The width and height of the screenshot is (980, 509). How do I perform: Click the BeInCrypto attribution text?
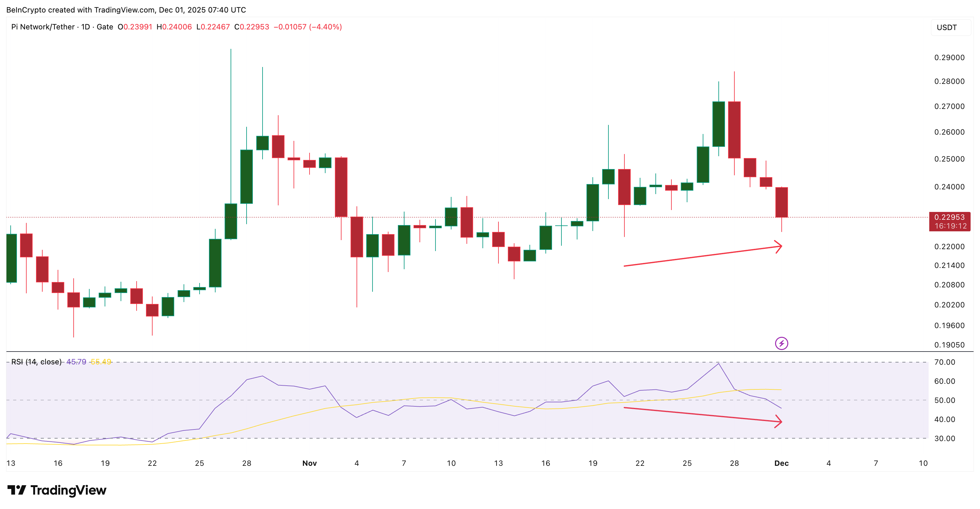(x=26, y=10)
